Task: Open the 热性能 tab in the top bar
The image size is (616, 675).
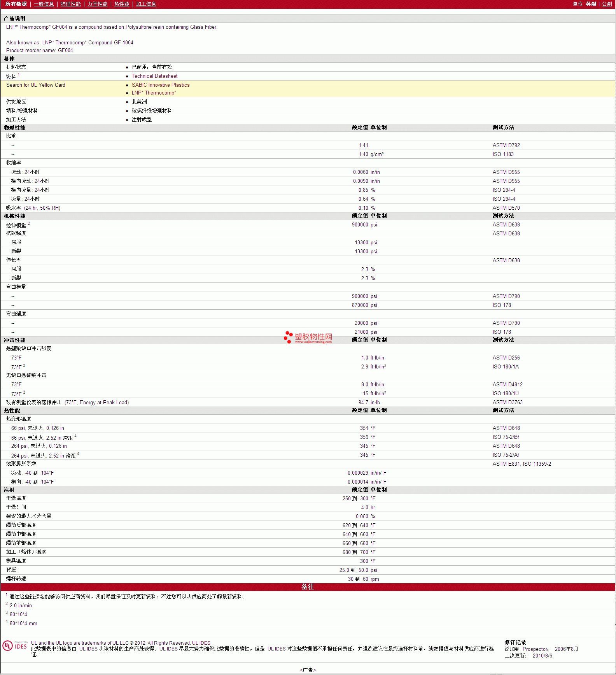Action: point(122,4)
